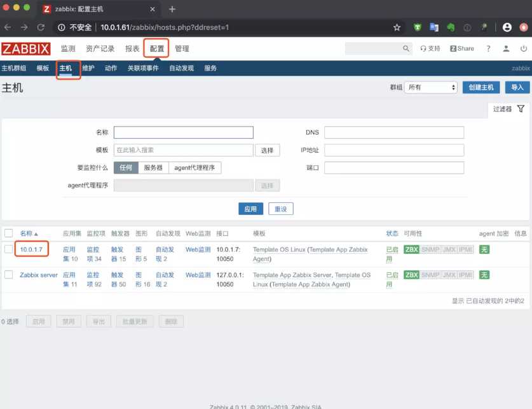Sort the host list by name column
Viewport: 532px width, 409px height.
[x=29, y=233]
